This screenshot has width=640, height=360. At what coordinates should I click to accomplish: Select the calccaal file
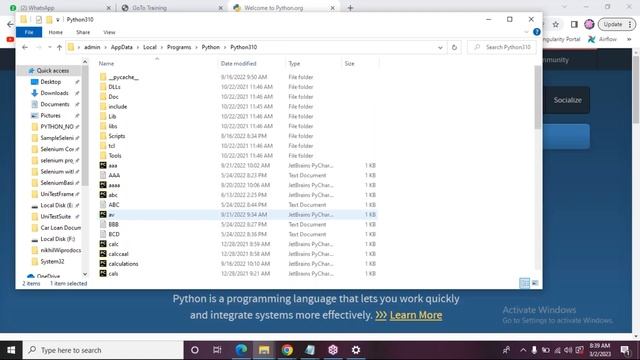(x=118, y=254)
